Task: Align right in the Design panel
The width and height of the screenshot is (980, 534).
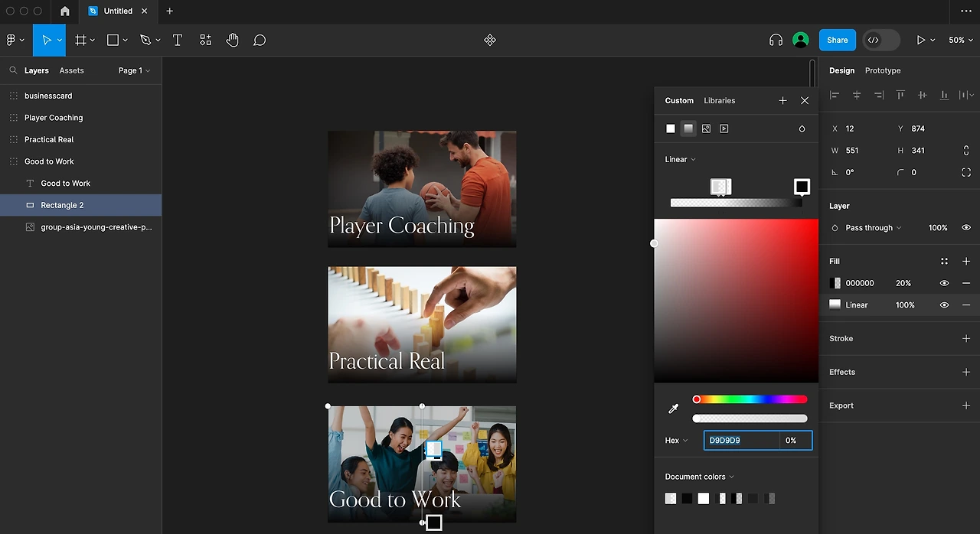Action: click(x=879, y=95)
